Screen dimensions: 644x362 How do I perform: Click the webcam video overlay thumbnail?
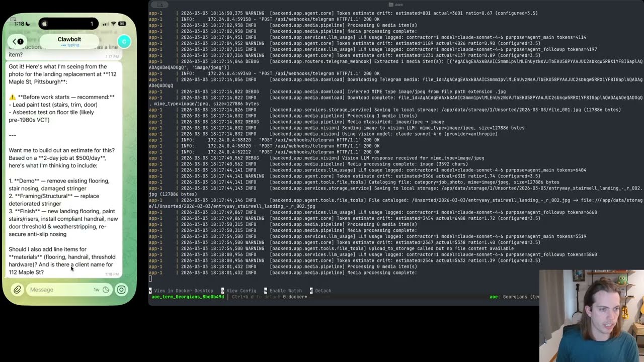592,316
